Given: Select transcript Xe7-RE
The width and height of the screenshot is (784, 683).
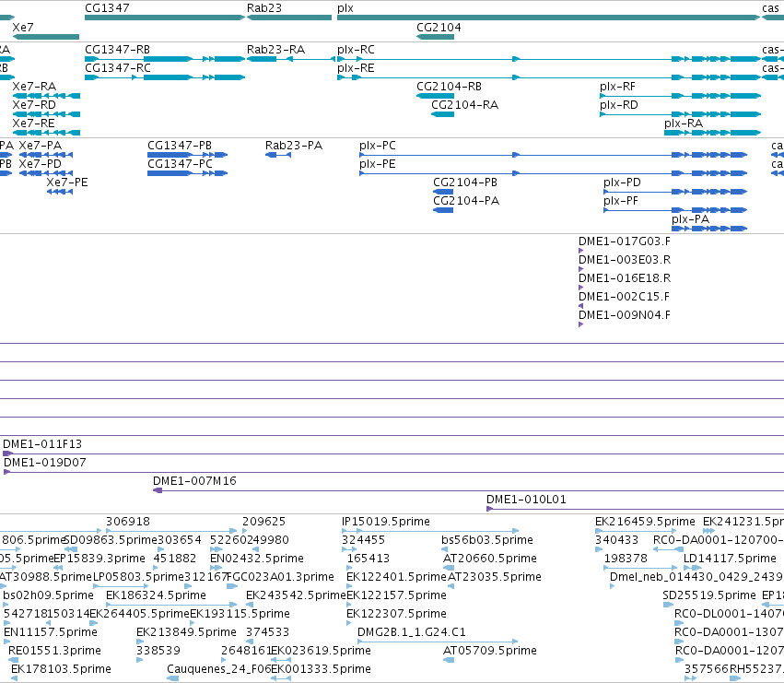Looking at the screenshot, I should 46,133.
